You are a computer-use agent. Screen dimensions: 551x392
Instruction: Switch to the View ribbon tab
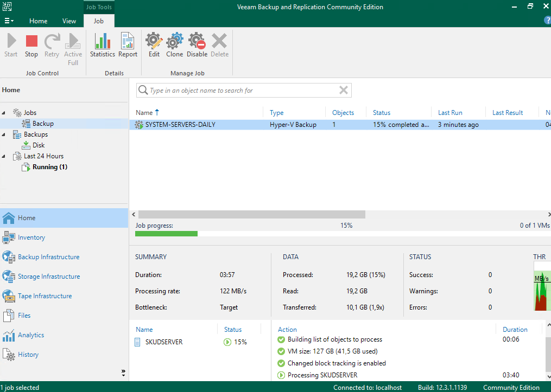69,21
